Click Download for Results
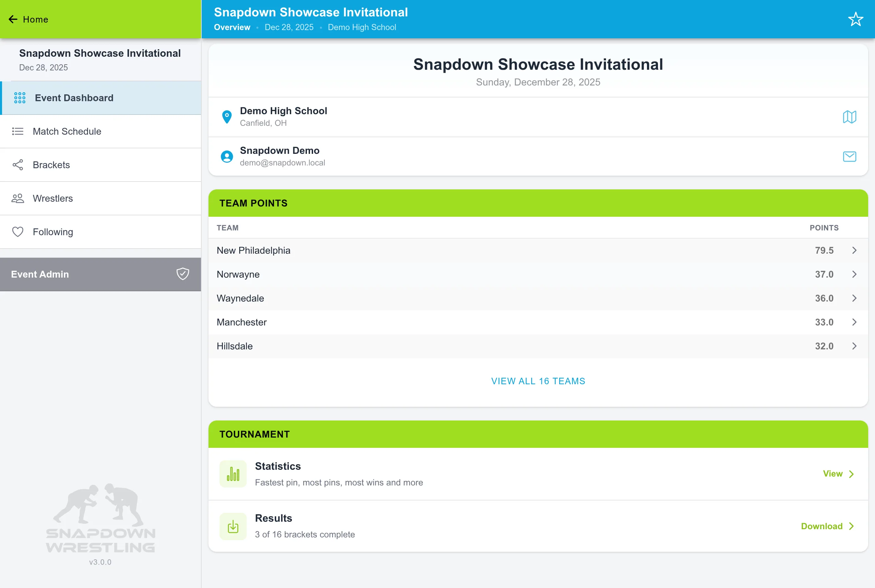875x588 pixels. pos(827,526)
